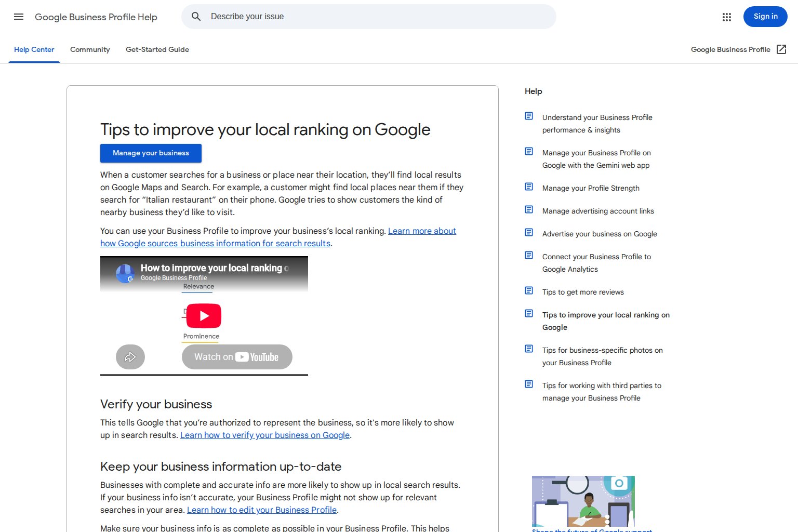Click the search magnifier icon

click(x=196, y=17)
